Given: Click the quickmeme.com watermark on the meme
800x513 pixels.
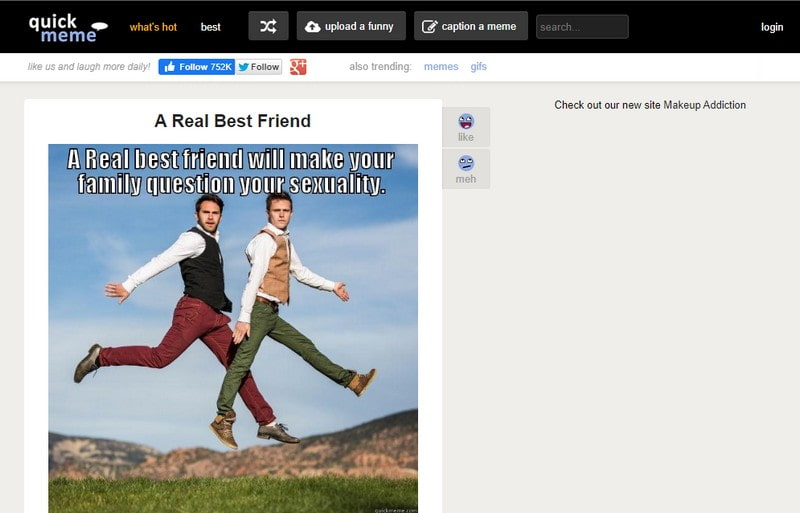Looking at the screenshot, I should (x=394, y=509).
